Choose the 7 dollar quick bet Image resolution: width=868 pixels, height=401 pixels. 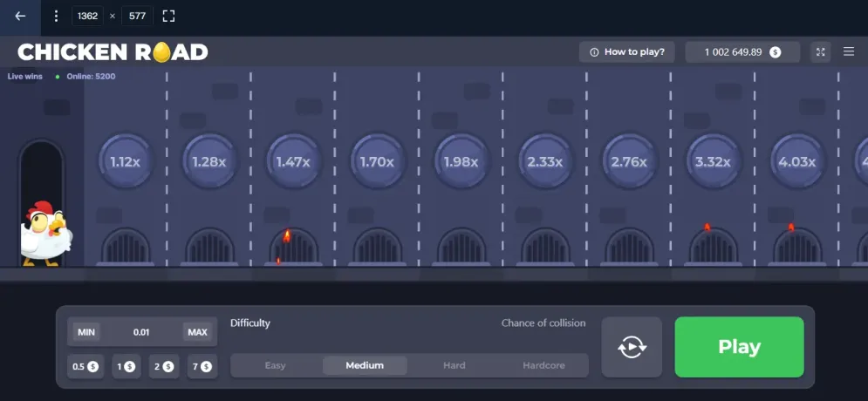202,366
